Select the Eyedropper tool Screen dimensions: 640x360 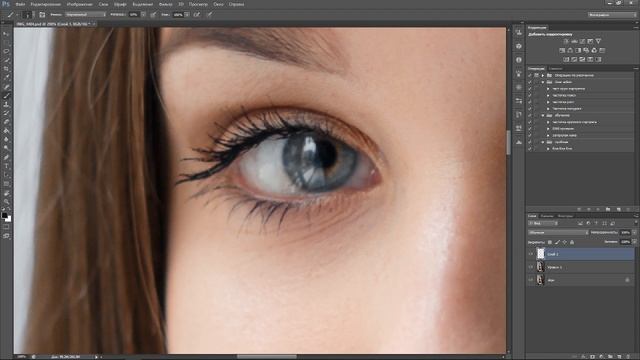coord(6,78)
